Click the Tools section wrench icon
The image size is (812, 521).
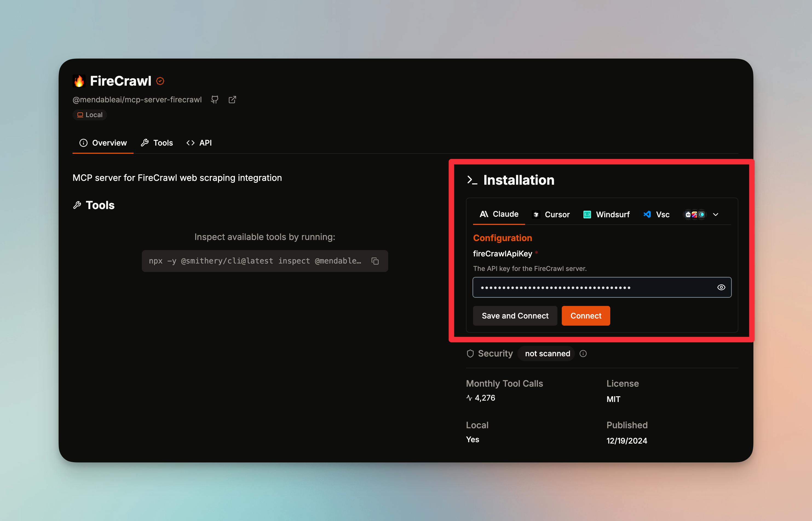pos(77,205)
